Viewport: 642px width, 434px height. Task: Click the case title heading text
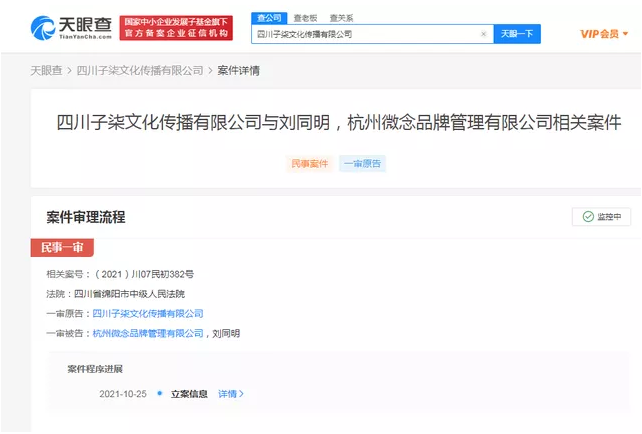(339, 122)
